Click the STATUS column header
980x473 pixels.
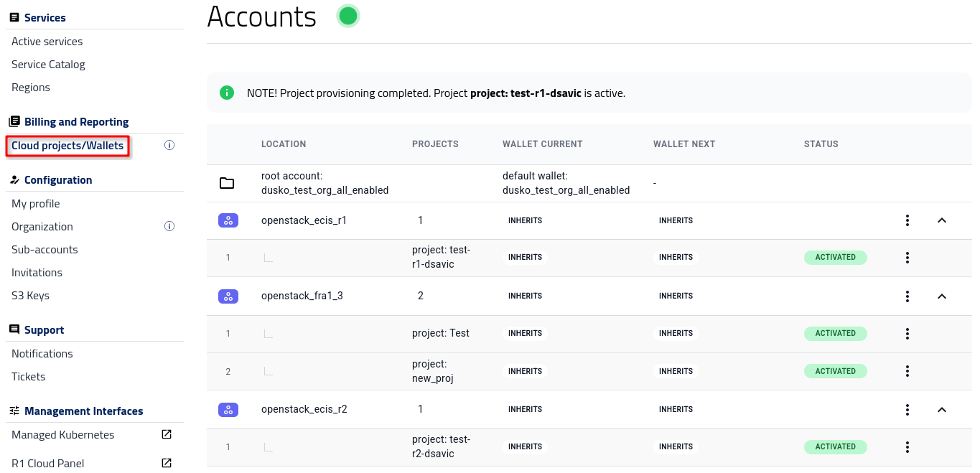tap(821, 144)
